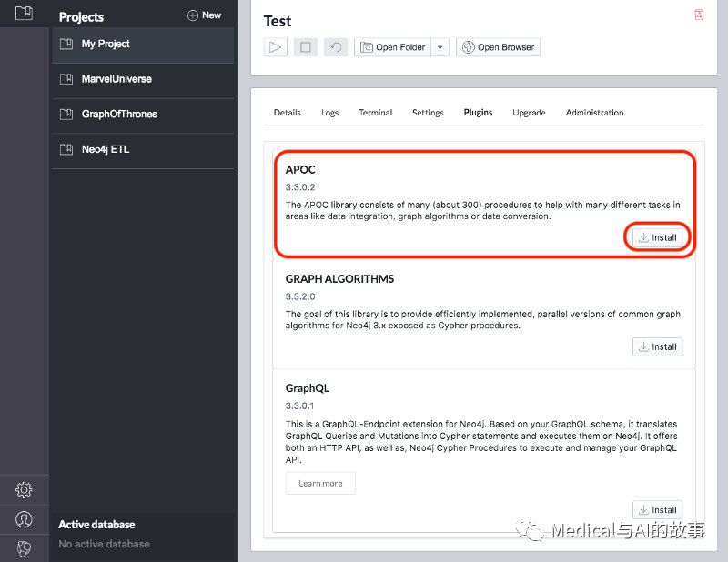Click the Open Folder button
This screenshot has width=728, height=562.
click(393, 47)
